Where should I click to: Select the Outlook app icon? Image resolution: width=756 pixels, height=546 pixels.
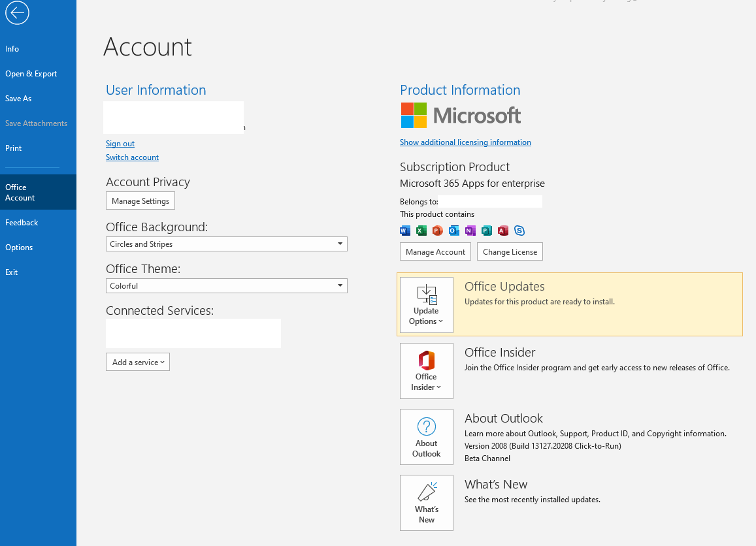[453, 231]
